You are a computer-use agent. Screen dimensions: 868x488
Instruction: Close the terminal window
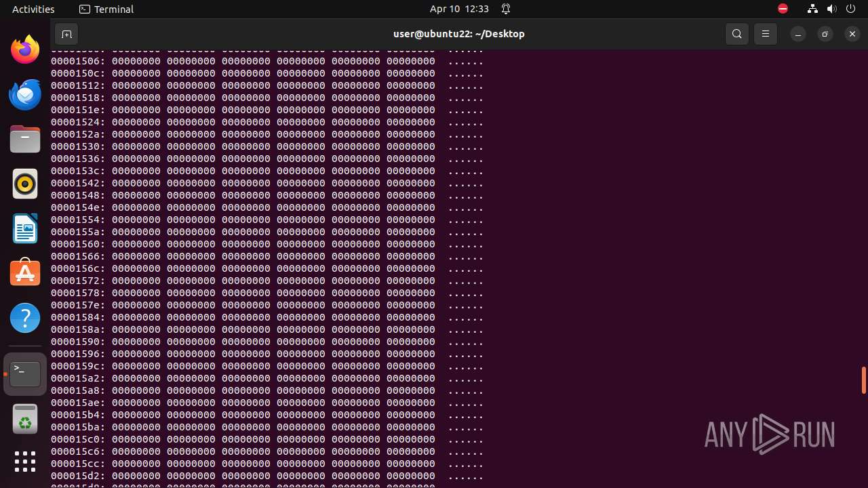pyautogui.click(x=852, y=34)
